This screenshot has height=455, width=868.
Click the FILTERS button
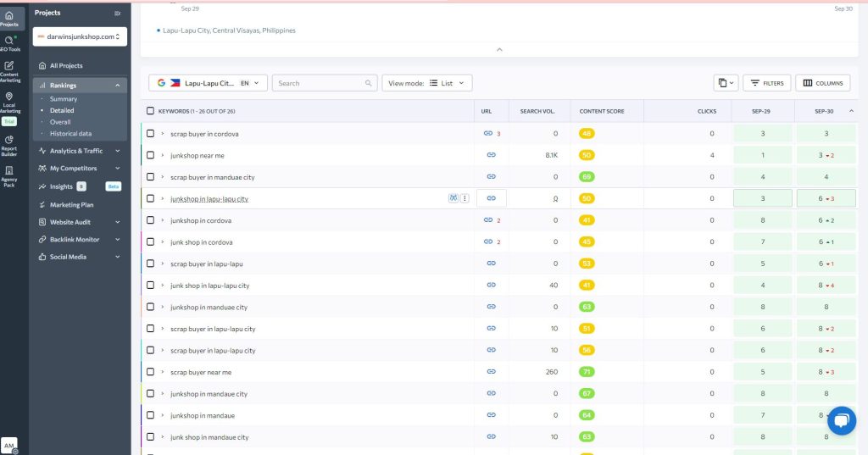pyautogui.click(x=766, y=83)
